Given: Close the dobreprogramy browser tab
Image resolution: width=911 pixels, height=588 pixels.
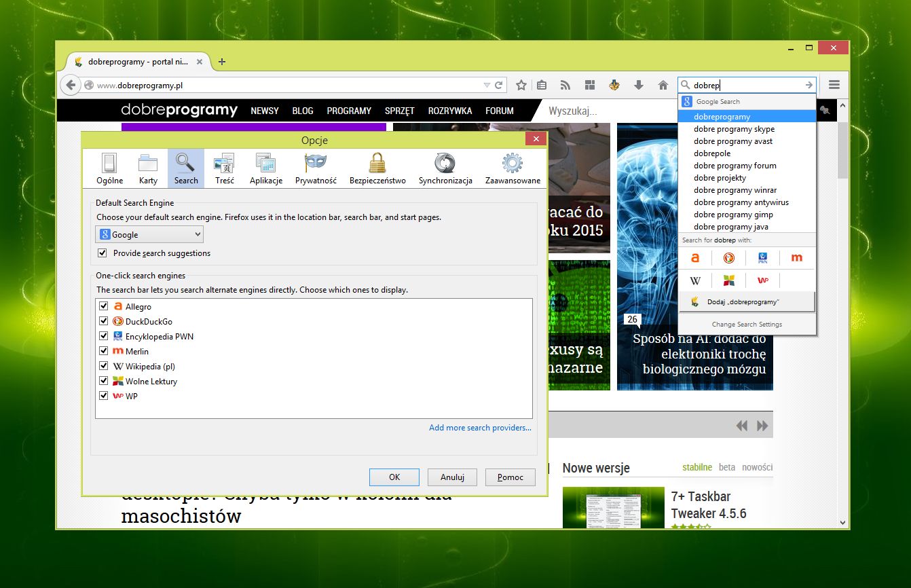Looking at the screenshot, I should click(x=199, y=62).
